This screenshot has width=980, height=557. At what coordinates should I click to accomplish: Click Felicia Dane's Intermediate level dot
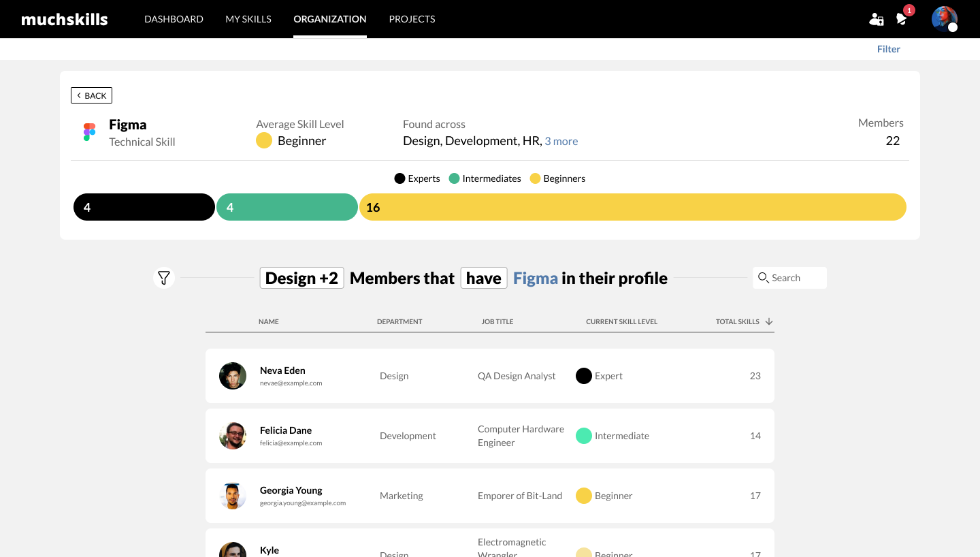pyautogui.click(x=584, y=436)
